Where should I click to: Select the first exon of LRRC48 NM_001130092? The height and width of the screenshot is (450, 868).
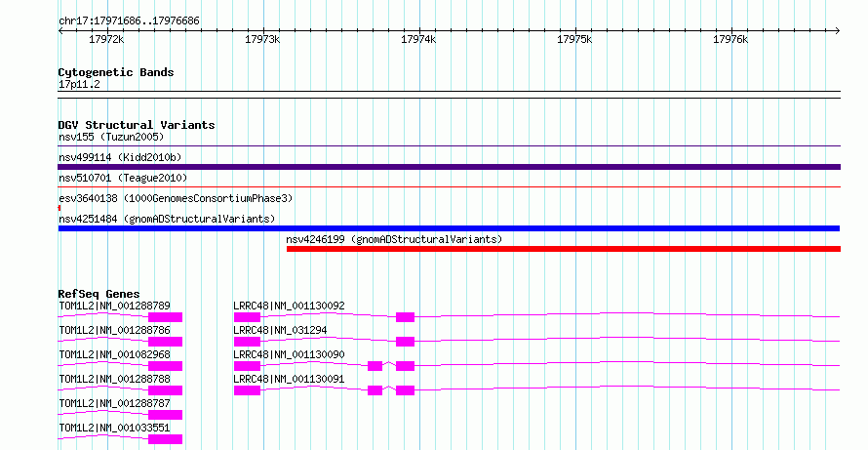[247, 317]
